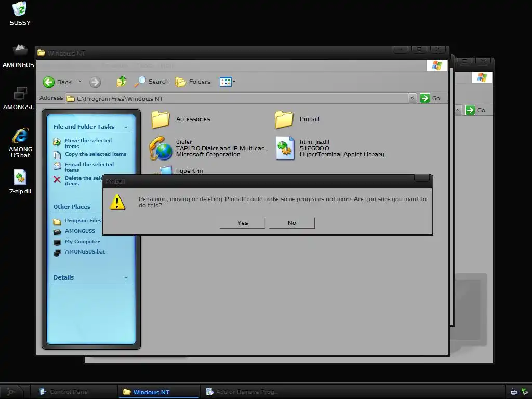Screen dimensions: 532x399
Task: Click Move the selected items
Action: tap(88, 143)
